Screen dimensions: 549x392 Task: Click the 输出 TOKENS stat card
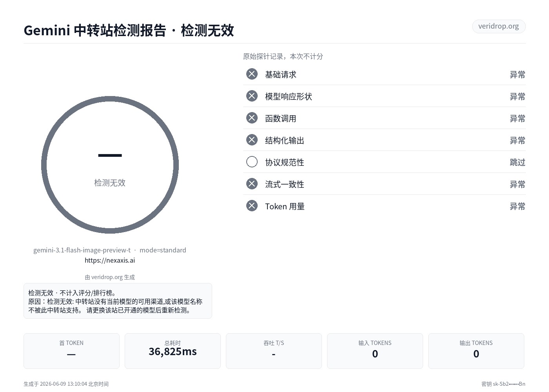point(476,351)
